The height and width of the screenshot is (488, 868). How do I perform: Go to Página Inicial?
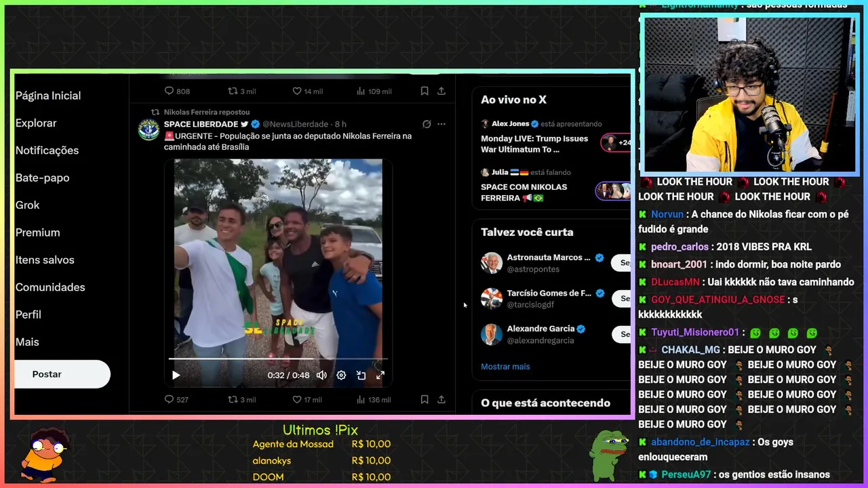pos(48,96)
